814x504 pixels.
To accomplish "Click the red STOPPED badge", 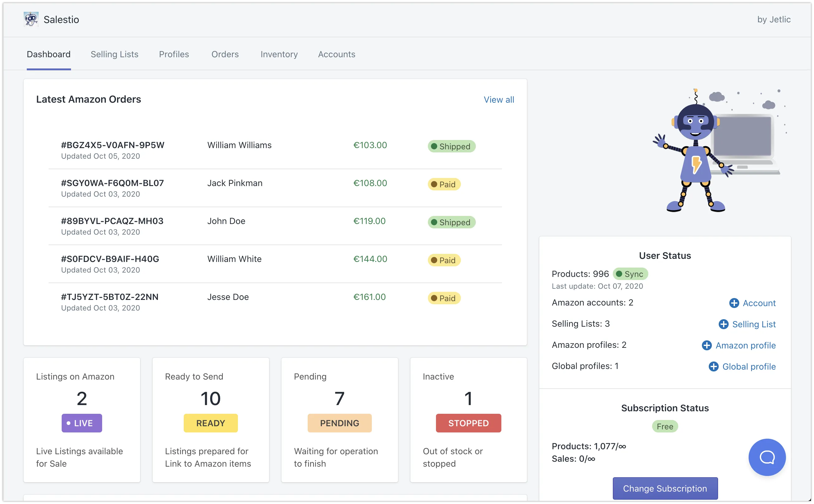I will [x=468, y=423].
